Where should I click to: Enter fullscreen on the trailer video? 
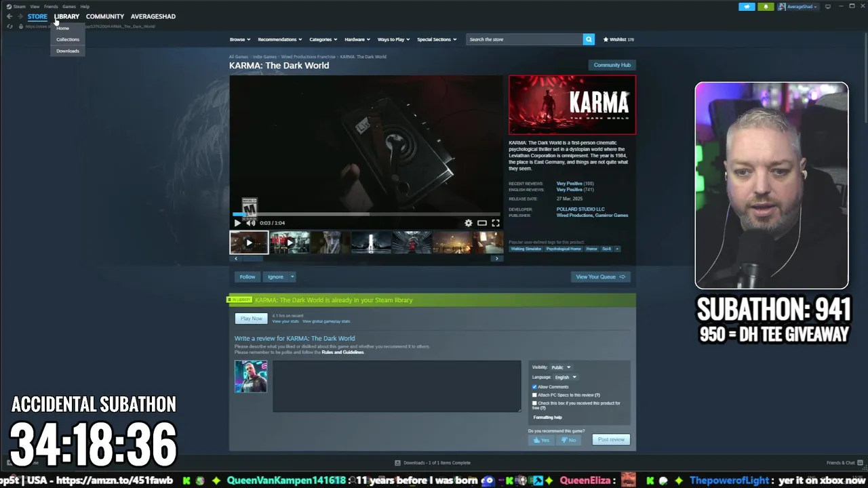tap(496, 223)
